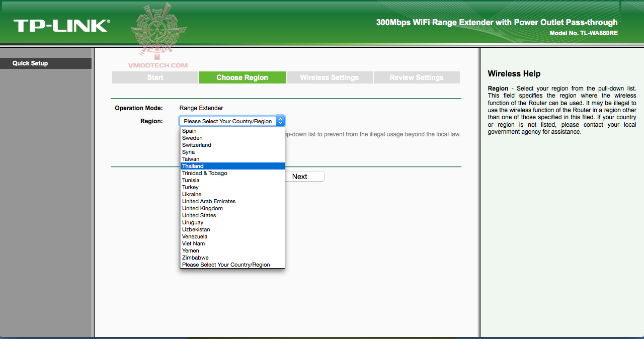Choose Ukraine from the region list
The height and width of the screenshot is (339, 644).
tap(232, 194)
